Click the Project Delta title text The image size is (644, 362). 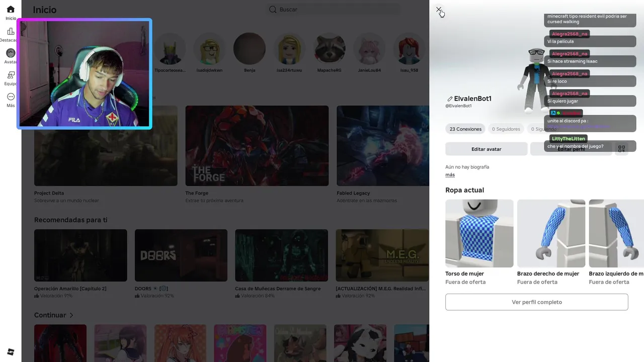pyautogui.click(x=49, y=193)
